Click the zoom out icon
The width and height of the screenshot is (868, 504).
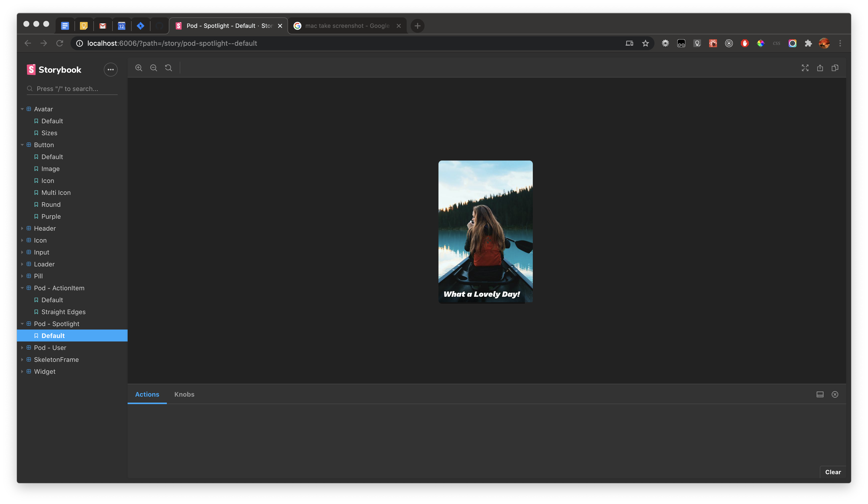154,68
